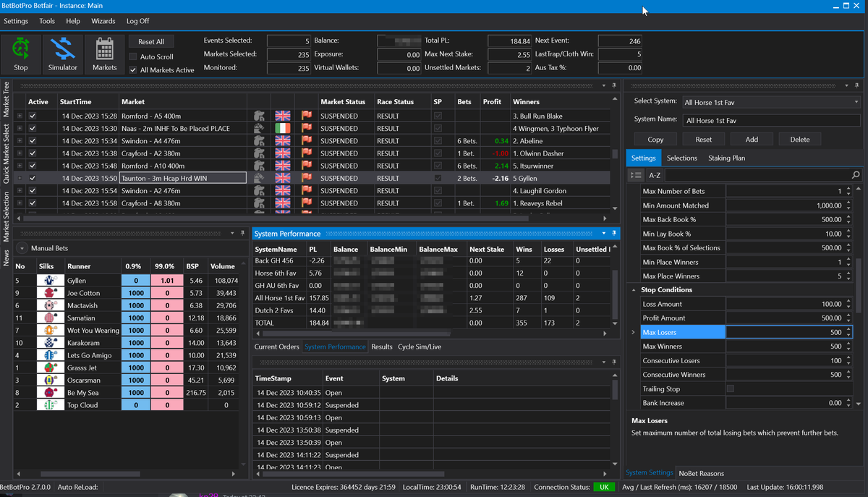
Task: Click the Copy system button
Action: (x=655, y=139)
